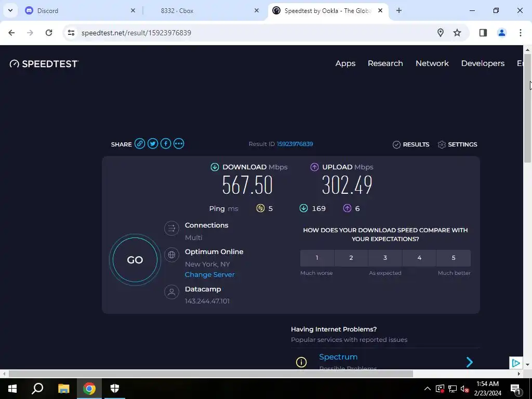
Task: Bookmark this page with the star icon
Action: pos(457,33)
